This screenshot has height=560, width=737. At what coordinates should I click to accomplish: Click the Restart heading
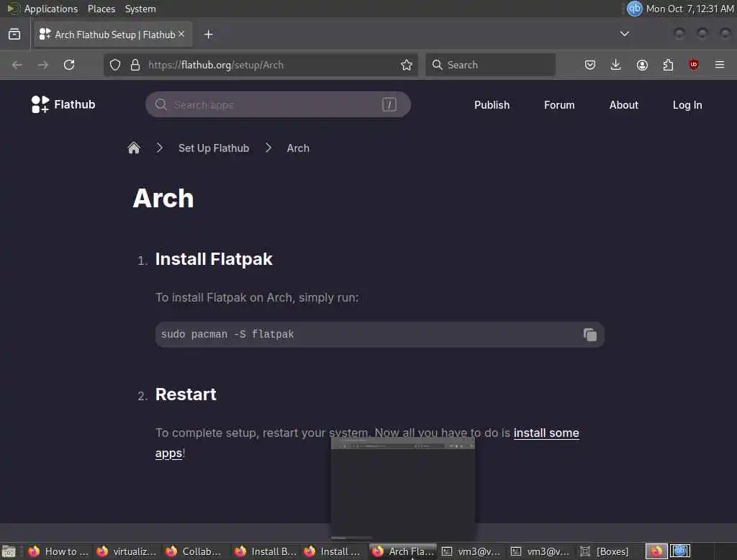(186, 394)
